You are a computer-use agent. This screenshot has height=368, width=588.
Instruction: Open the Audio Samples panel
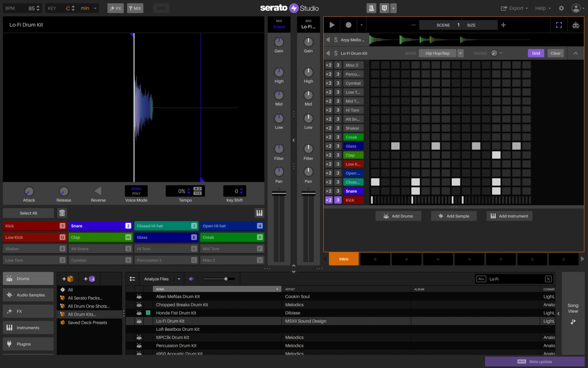tap(28, 295)
